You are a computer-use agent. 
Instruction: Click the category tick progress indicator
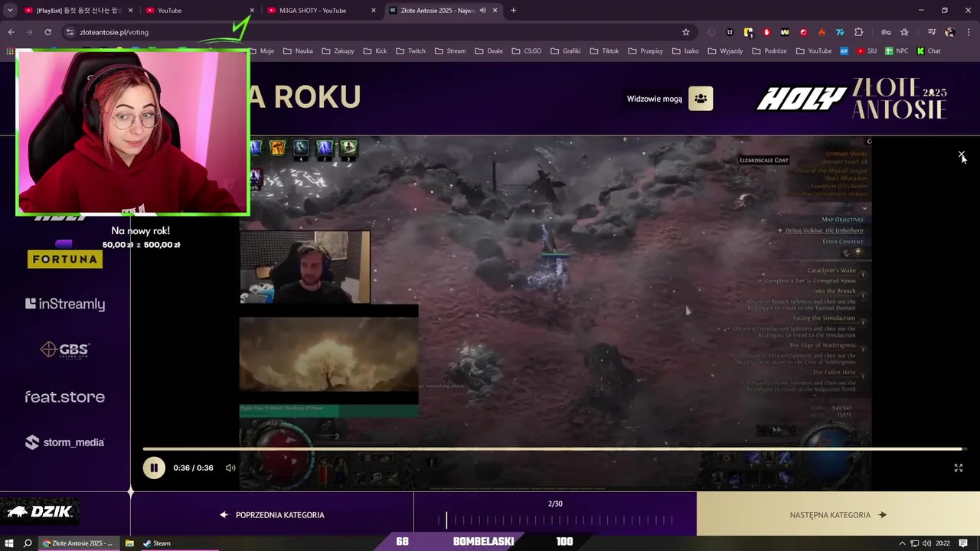555,520
